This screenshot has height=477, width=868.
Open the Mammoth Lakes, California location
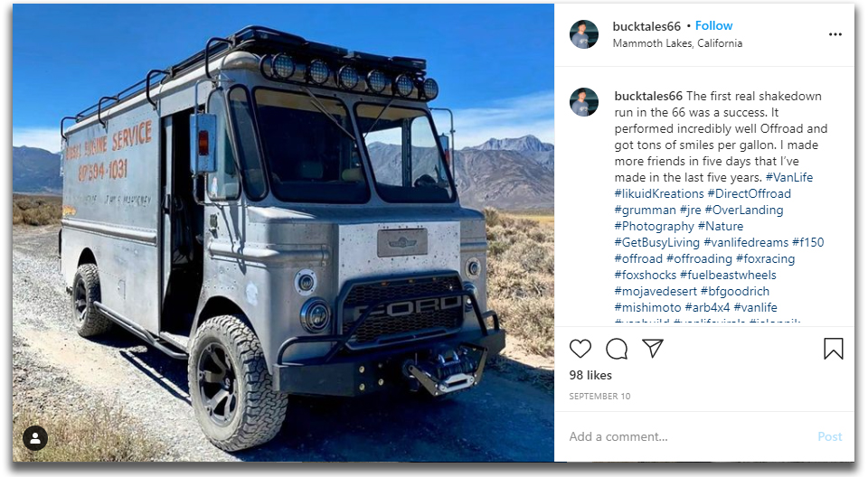pyautogui.click(x=677, y=43)
